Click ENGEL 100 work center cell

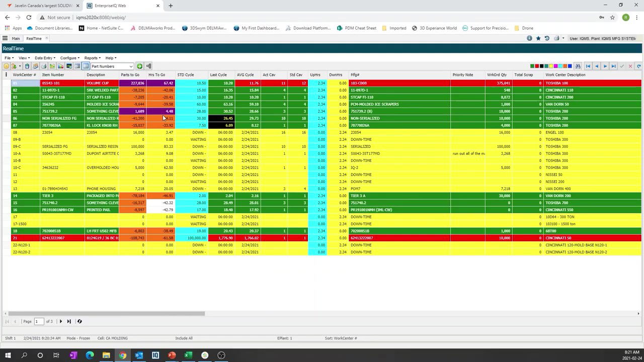[x=593, y=132]
